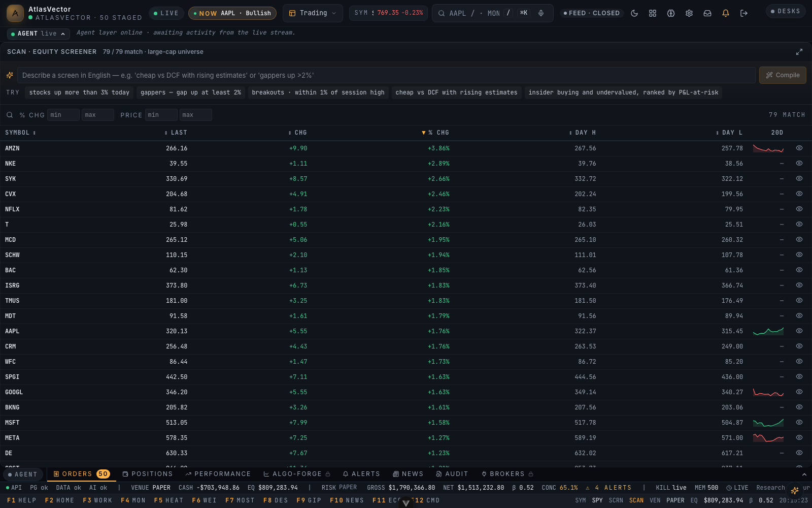This screenshot has width=812, height=508.
Task: Apply 'stocks up more than 3% today' preset
Action: pos(79,92)
